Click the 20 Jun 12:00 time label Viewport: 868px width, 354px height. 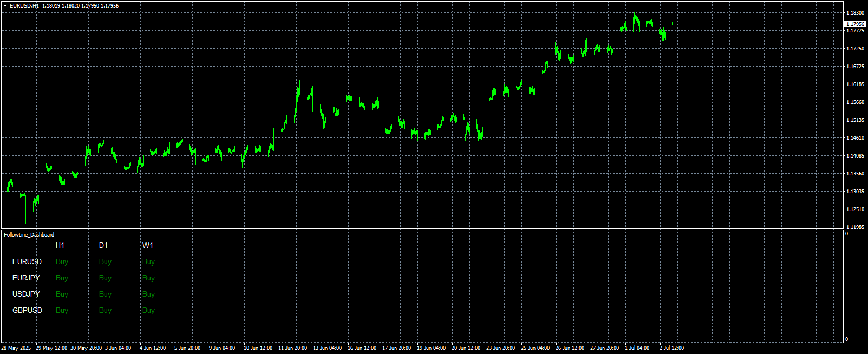tap(466, 348)
